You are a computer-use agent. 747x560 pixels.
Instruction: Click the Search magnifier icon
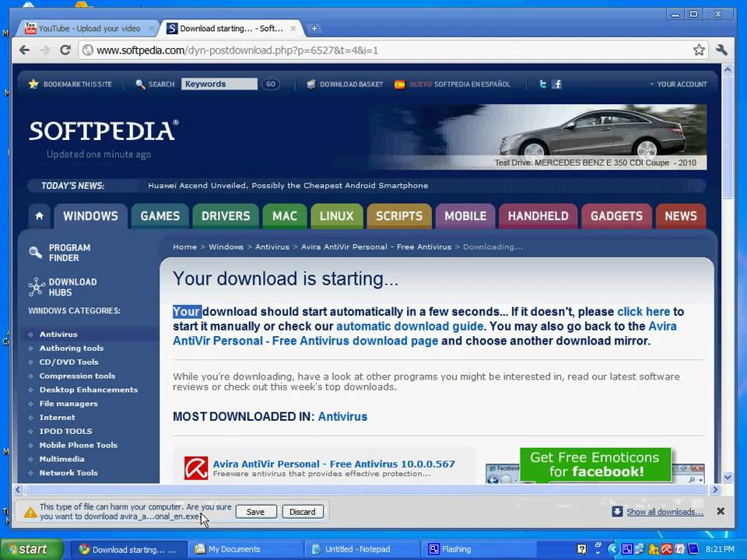pyautogui.click(x=140, y=84)
